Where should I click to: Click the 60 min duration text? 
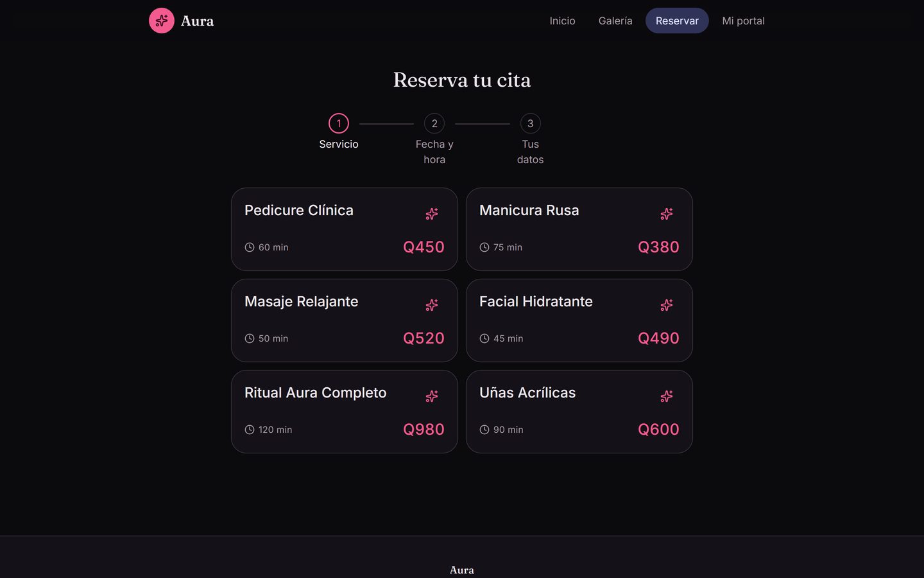[273, 247]
